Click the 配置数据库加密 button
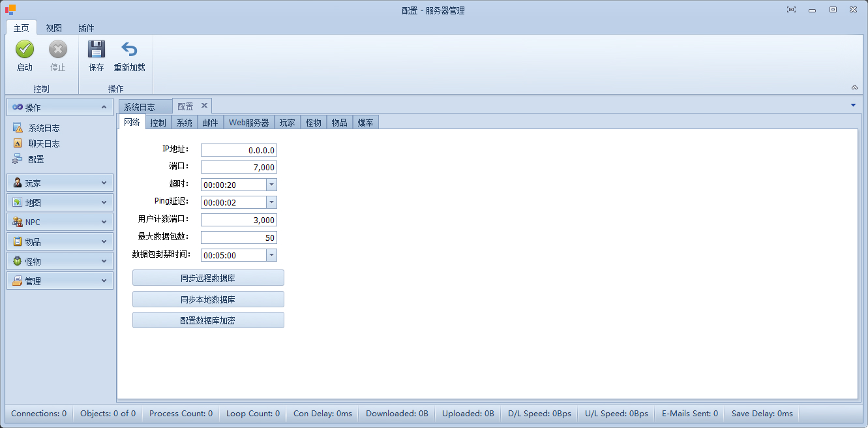Viewport: 868px width, 428px height. pos(208,320)
